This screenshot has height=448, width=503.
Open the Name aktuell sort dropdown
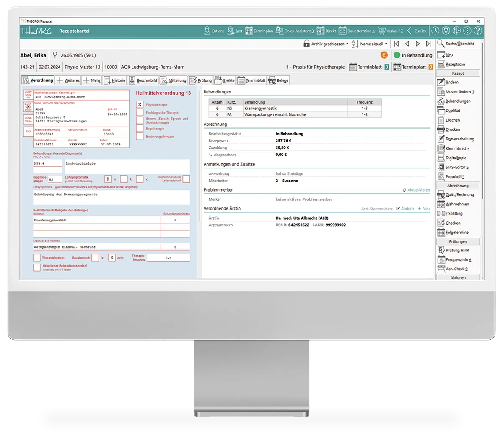(x=370, y=44)
